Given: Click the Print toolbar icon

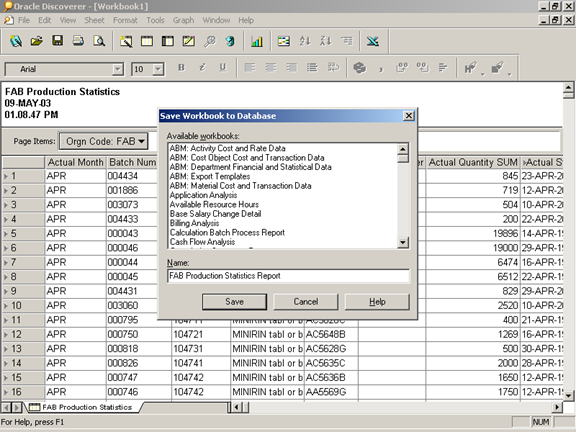Looking at the screenshot, I should (x=78, y=41).
